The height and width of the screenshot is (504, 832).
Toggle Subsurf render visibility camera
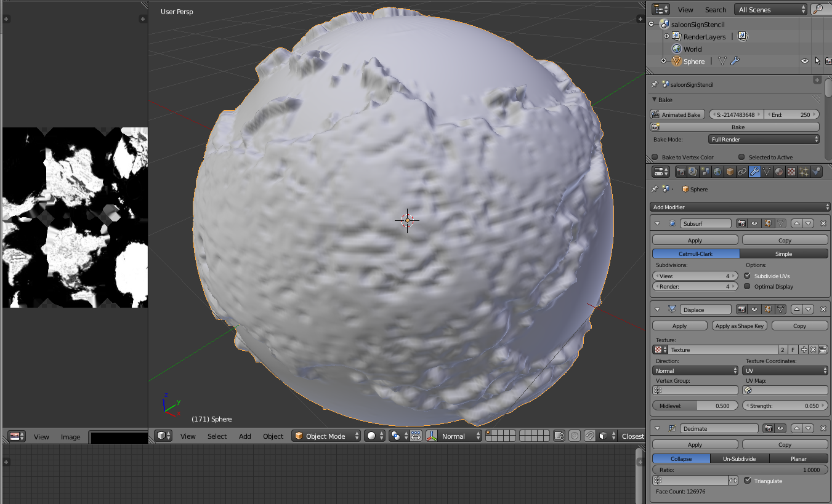(743, 223)
